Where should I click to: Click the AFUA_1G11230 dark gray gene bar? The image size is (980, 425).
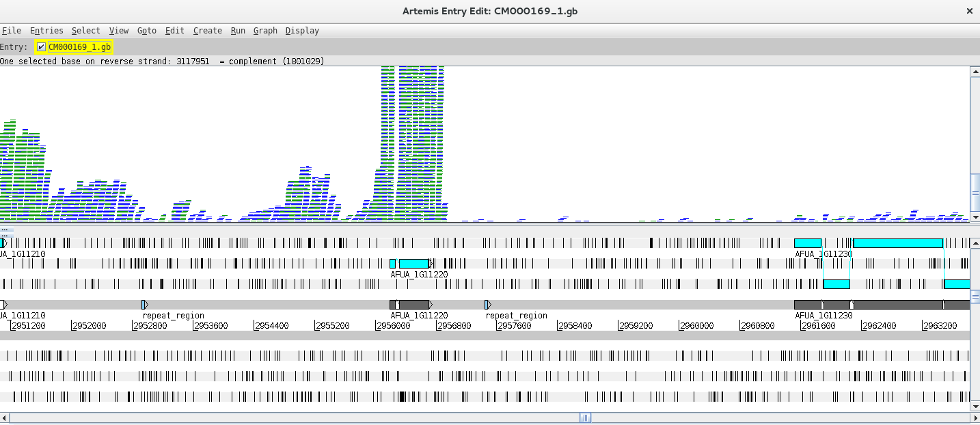pos(888,305)
